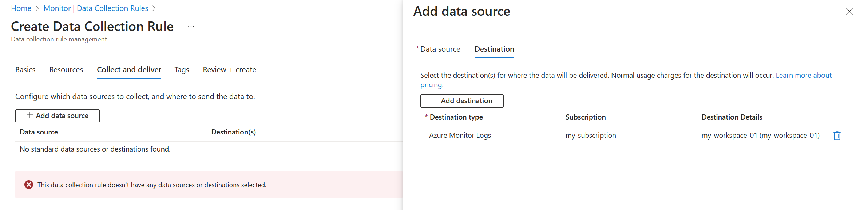This screenshot has height=210, width=868.
Task: Close the Add data source panel
Action: click(x=849, y=12)
